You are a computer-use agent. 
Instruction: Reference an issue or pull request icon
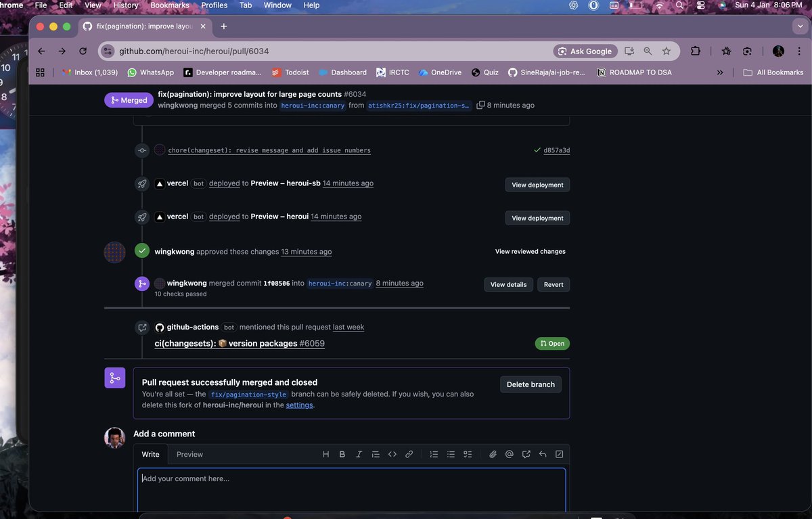point(526,455)
